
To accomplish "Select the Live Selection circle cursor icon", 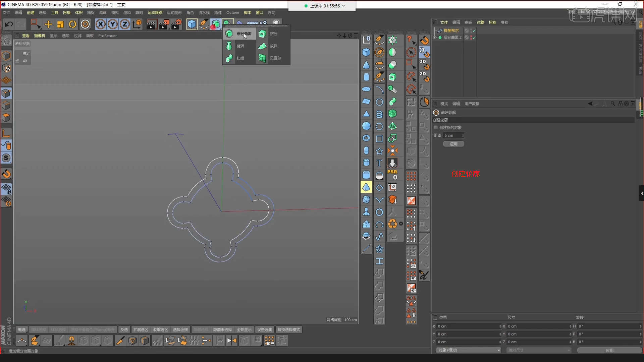I will tap(411, 52).
